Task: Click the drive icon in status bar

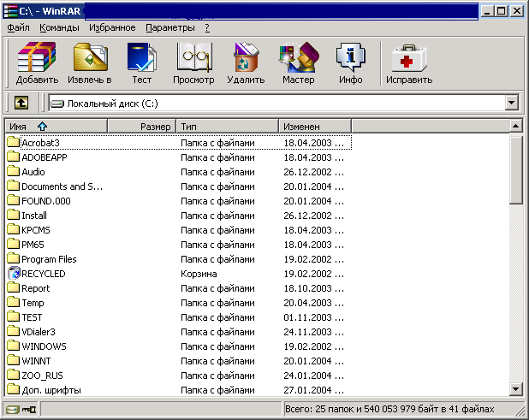Action: [13, 410]
